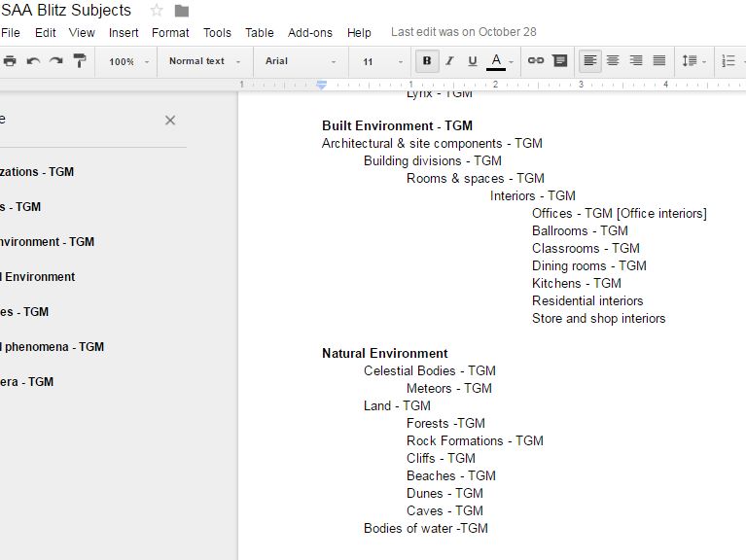Redo the last action
The width and height of the screenshot is (746, 560).
(x=56, y=61)
